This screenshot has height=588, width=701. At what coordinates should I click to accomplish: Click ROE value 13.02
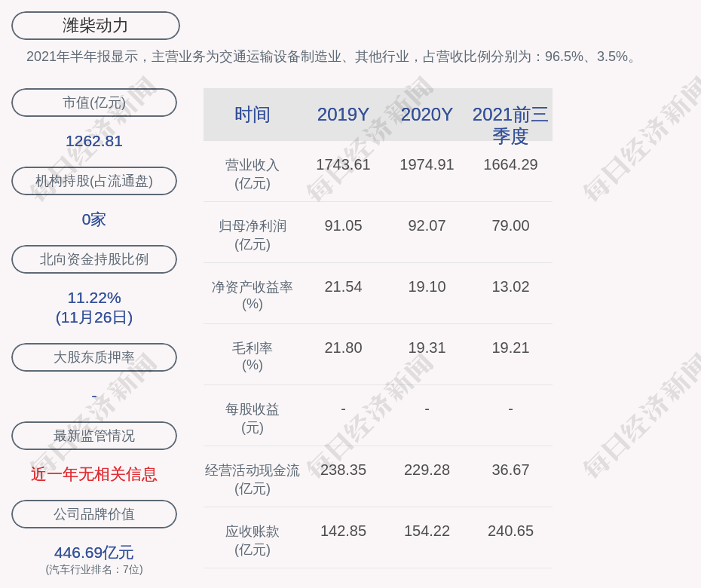click(510, 286)
